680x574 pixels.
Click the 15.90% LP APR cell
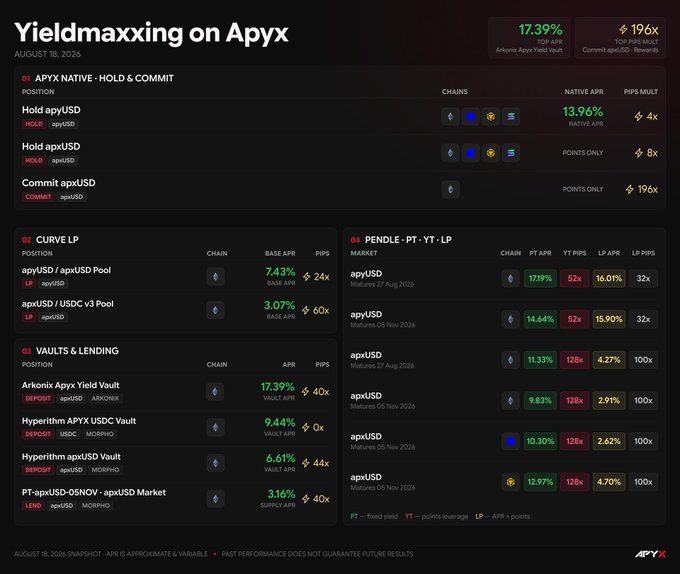(609, 319)
